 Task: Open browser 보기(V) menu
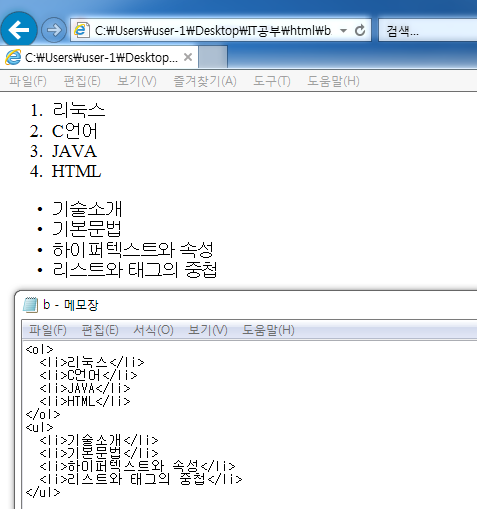[x=137, y=81]
